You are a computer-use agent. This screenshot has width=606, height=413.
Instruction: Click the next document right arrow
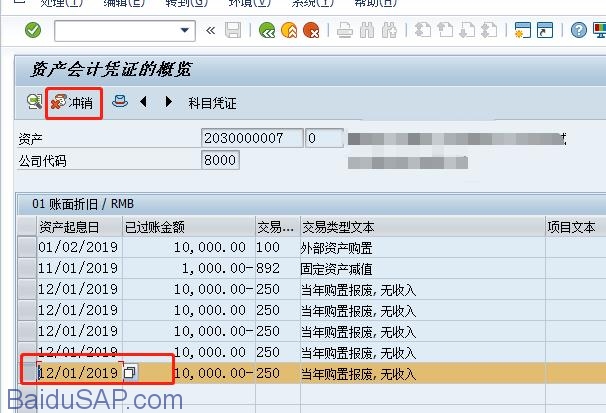click(168, 102)
